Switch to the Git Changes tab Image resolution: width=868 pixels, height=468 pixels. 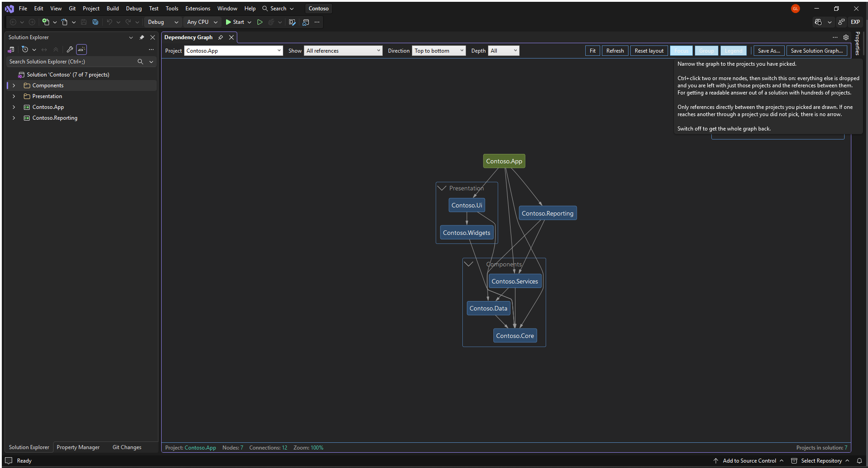127,447
